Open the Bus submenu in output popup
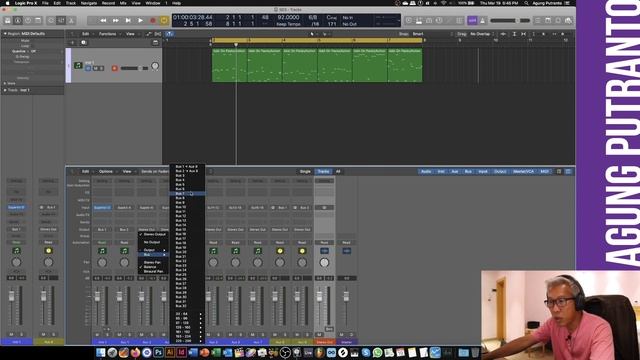 tap(153, 254)
